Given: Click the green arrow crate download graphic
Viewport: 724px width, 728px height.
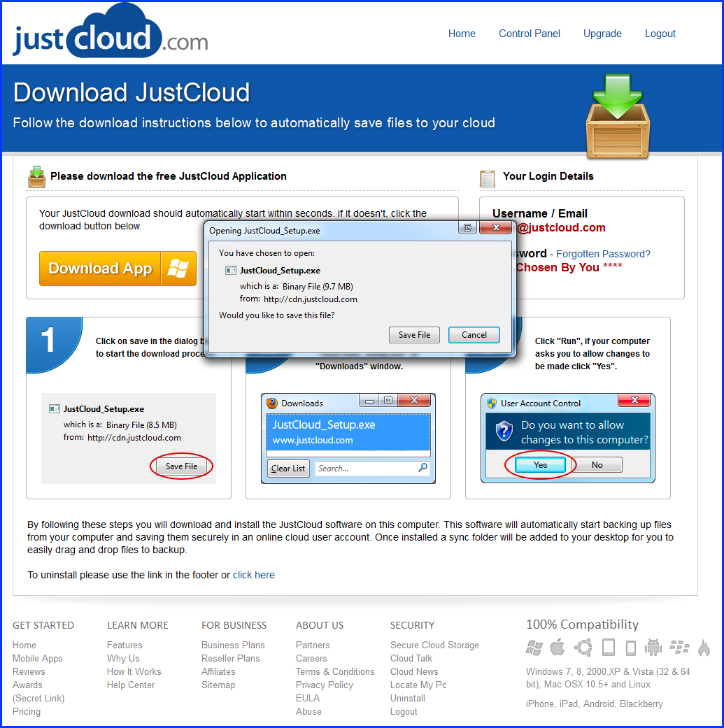Looking at the screenshot, I should (618, 116).
